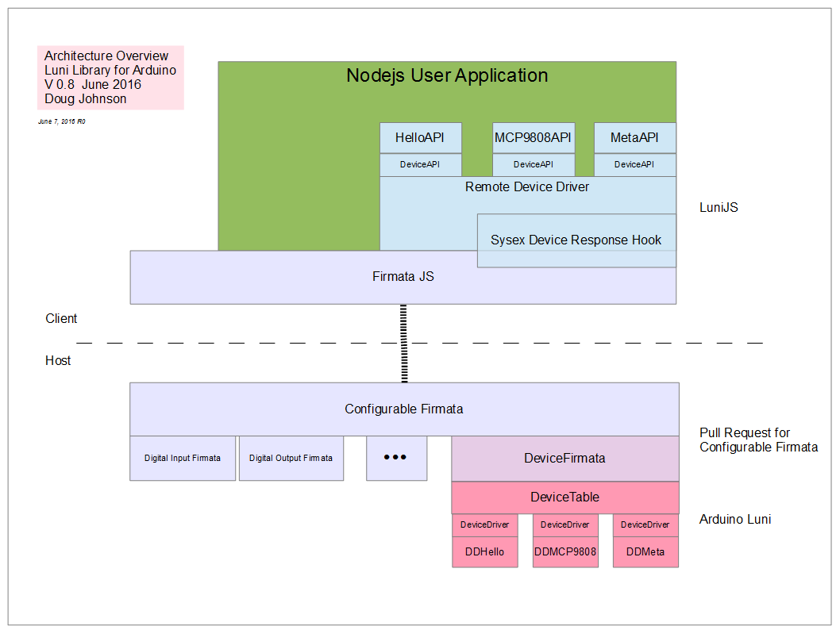Select the DeviceFirmata block
840x630 pixels.
pos(565,459)
